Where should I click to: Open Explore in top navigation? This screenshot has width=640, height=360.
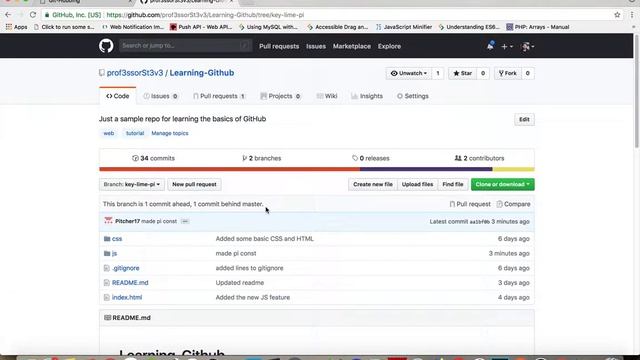pos(389,47)
